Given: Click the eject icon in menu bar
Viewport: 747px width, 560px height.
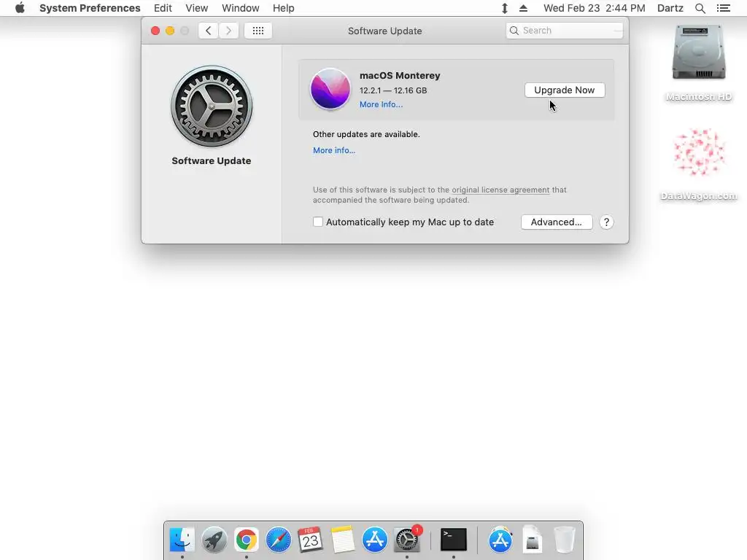Looking at the screenshot, I should pyautogui.click(x=523, y=8).
